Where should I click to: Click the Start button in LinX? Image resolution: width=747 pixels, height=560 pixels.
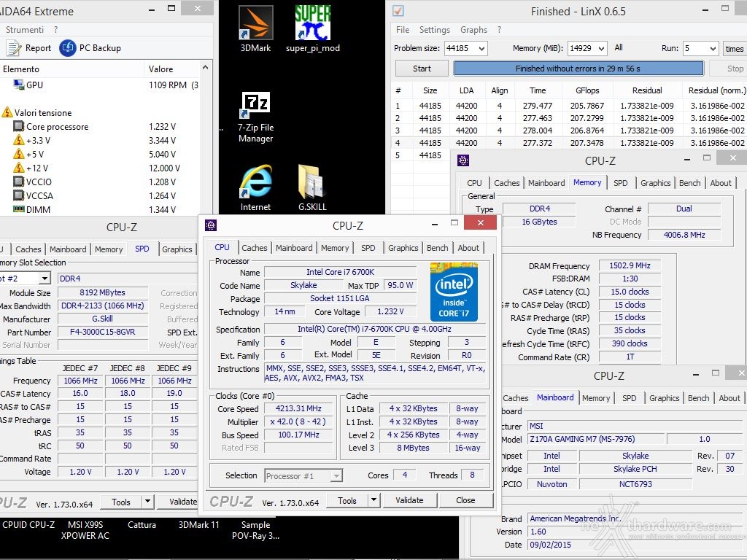422,69
